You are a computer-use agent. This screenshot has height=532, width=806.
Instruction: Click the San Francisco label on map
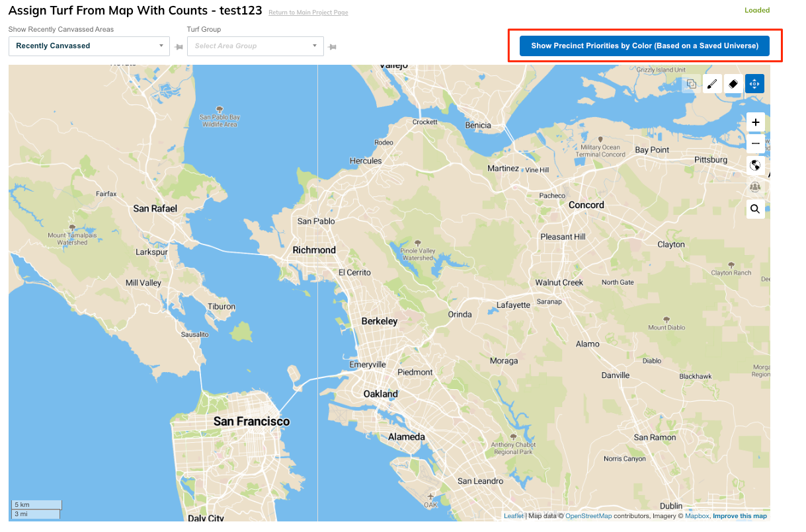pyautogui.click(x=251, y=421)
